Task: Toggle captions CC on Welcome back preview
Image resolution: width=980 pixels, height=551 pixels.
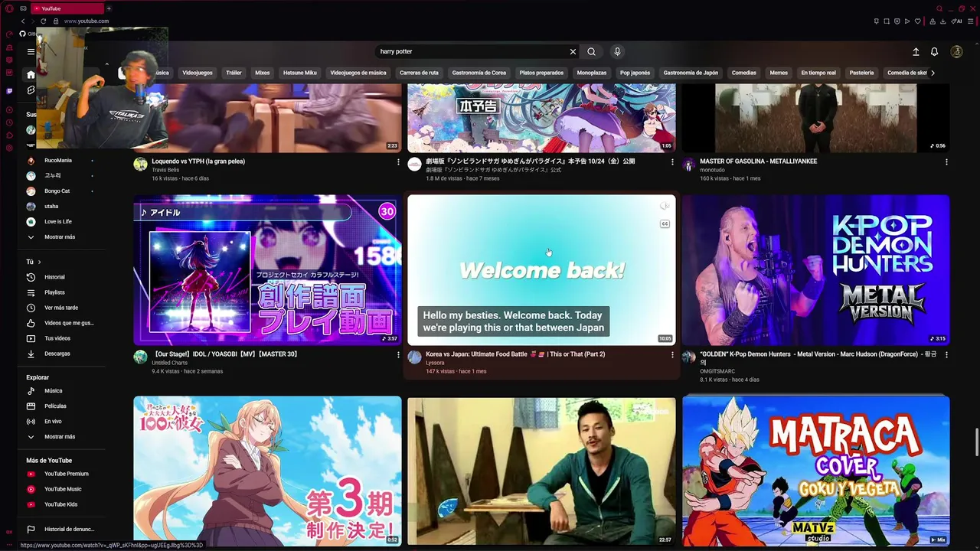Action: point(665,223)
